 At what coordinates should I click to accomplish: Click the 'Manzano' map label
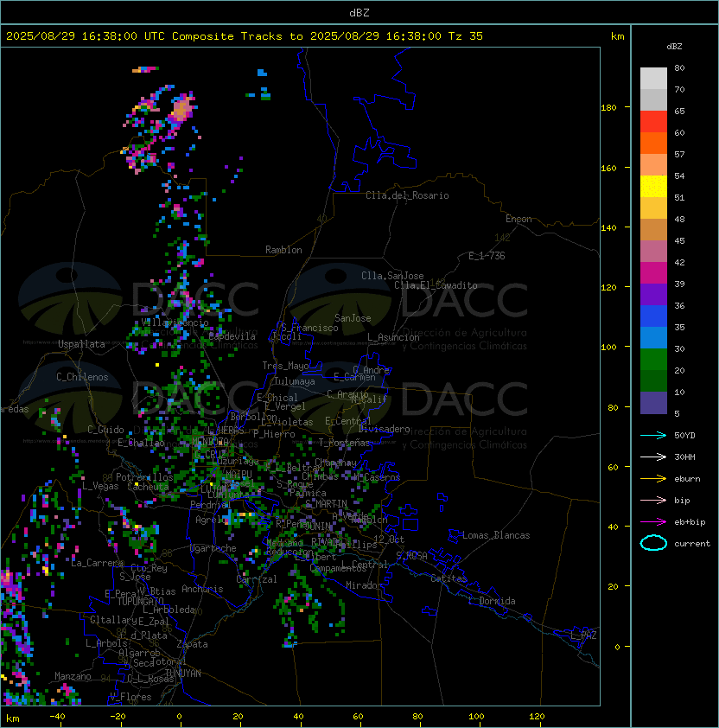[x=73, y=676]
